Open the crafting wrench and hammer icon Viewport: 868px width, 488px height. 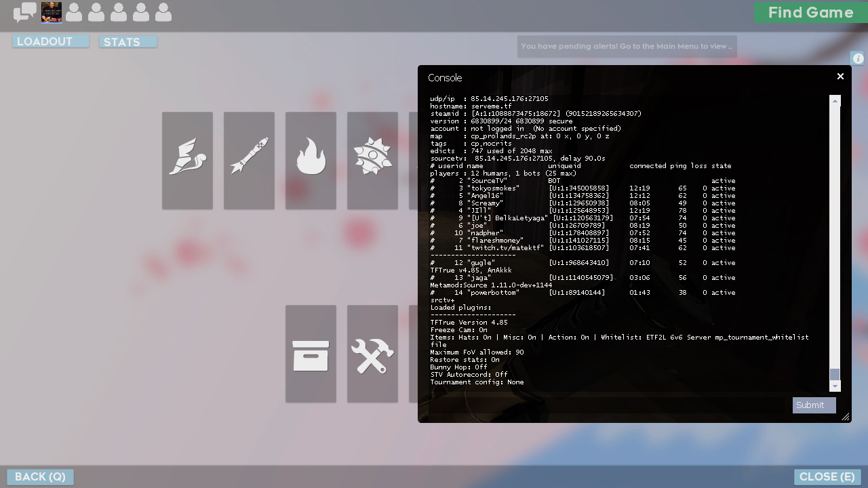point(372,354)
